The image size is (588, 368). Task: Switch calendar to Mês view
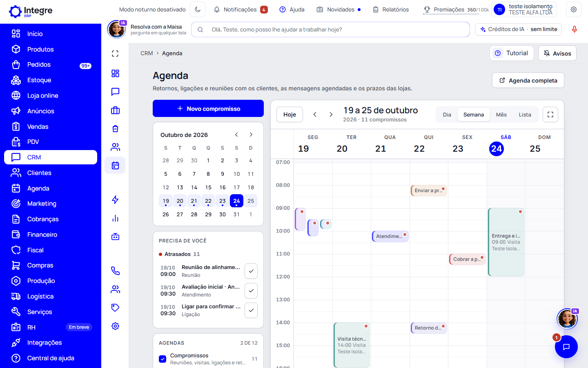coord(501,114)
